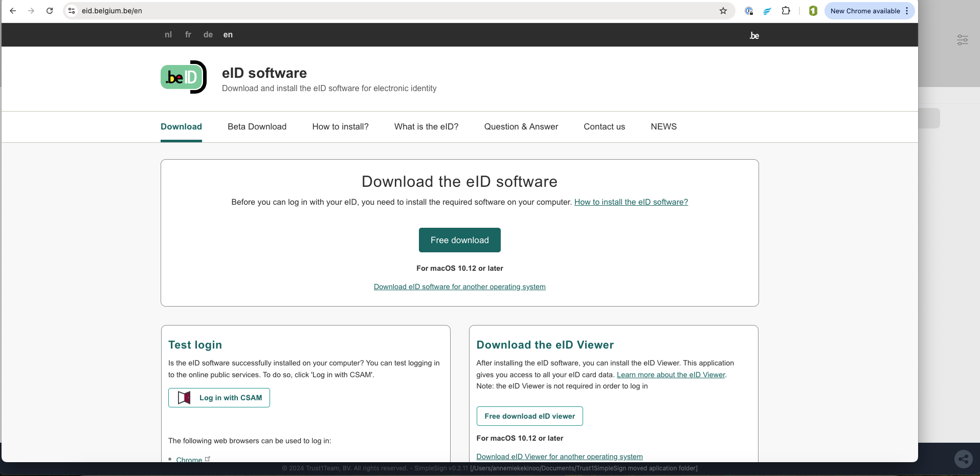Reload the page with the refresh icon

pyautogui.click(x=50, y=11)
